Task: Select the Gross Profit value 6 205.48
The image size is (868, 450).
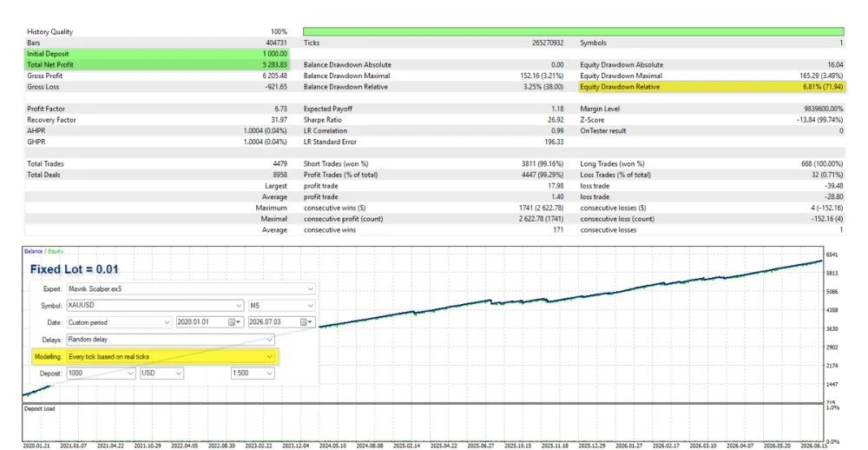Action: tap(275, 76)
